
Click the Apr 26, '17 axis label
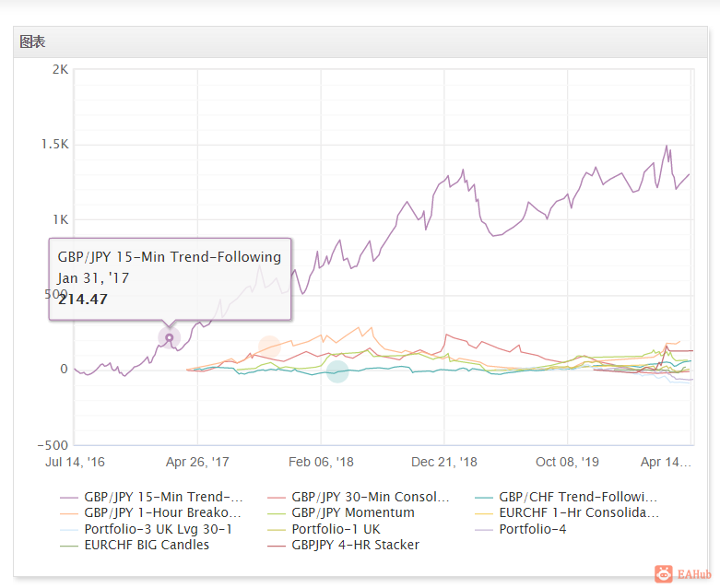click(x=197, y=462)
